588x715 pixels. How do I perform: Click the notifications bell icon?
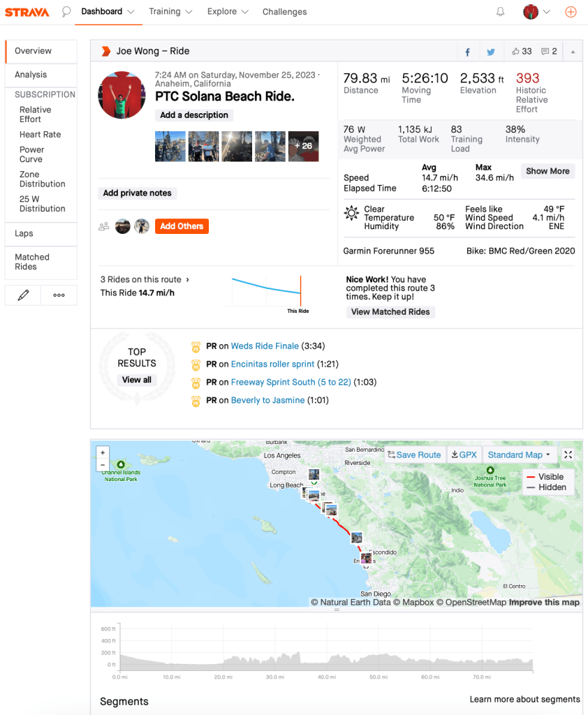(x=501, y=11)
